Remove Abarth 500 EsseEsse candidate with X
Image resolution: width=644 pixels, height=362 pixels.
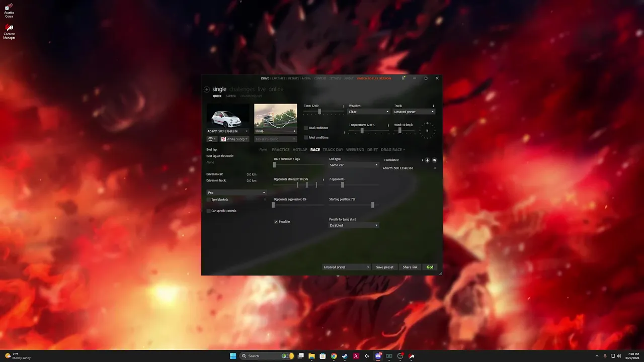click(435, 168)
